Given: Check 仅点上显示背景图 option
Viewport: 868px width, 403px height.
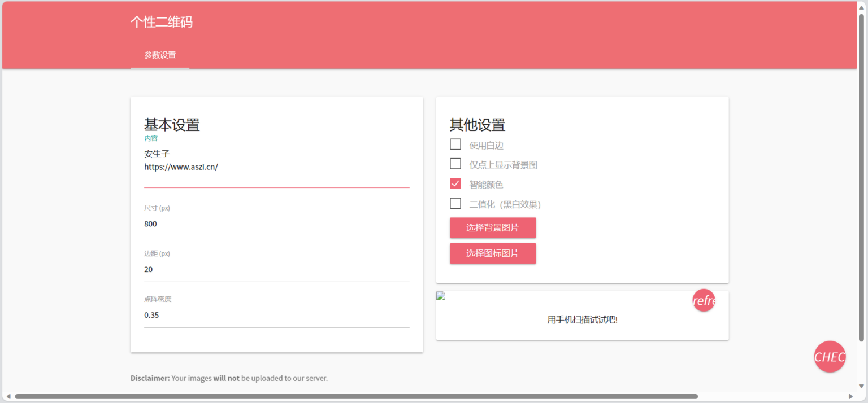Looking at the screenshot, I should [455, 164].
